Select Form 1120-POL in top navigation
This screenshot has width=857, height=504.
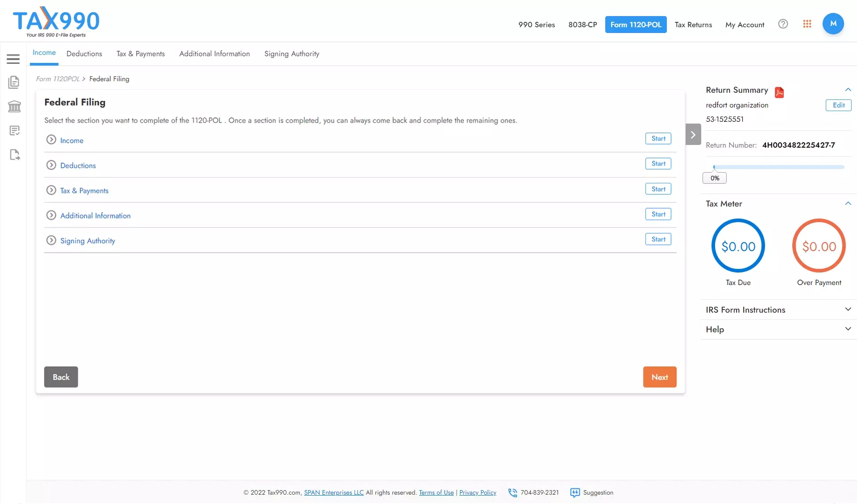(636, 25)
